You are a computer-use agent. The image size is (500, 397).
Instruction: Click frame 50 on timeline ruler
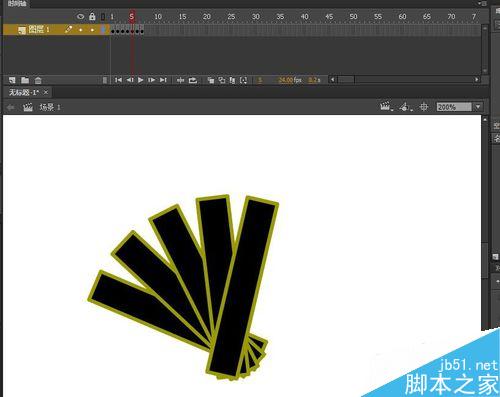(x=353, y=17)
